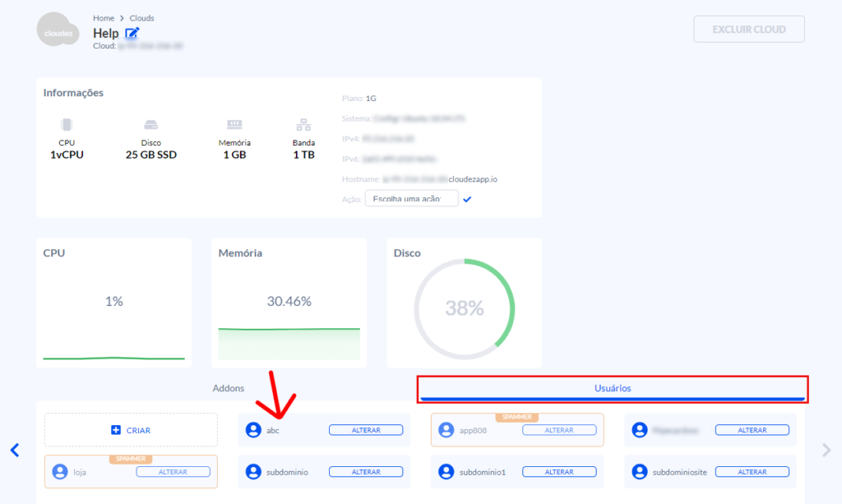Go to next page with right arrow
This screenshot has width=842, height=504.
pos(827,450)
